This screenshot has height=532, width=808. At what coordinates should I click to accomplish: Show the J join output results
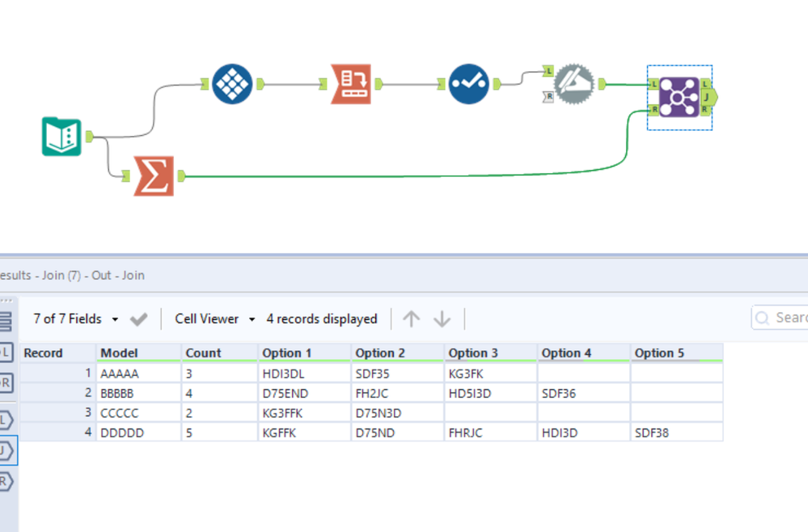pos(6,451)
